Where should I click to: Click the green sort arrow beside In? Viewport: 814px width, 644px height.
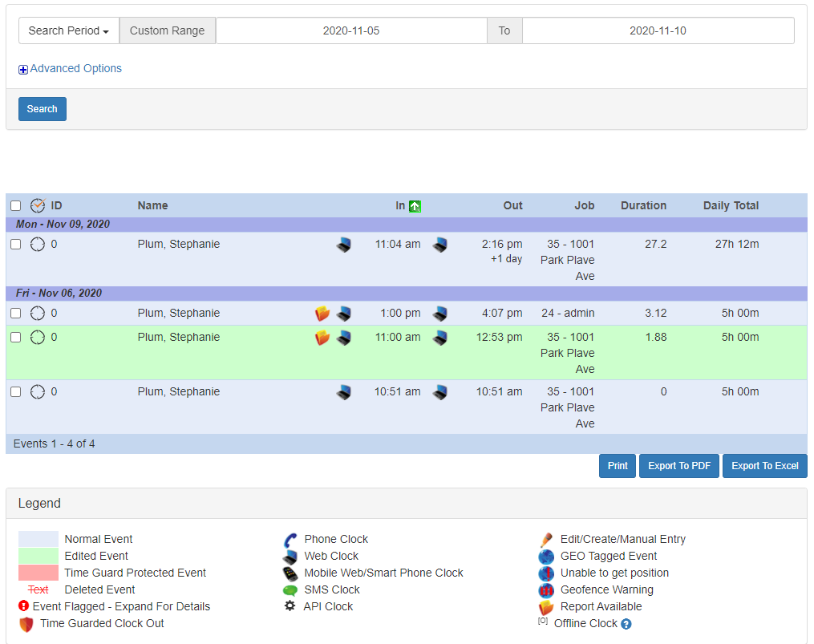click(x=415, y=206)
